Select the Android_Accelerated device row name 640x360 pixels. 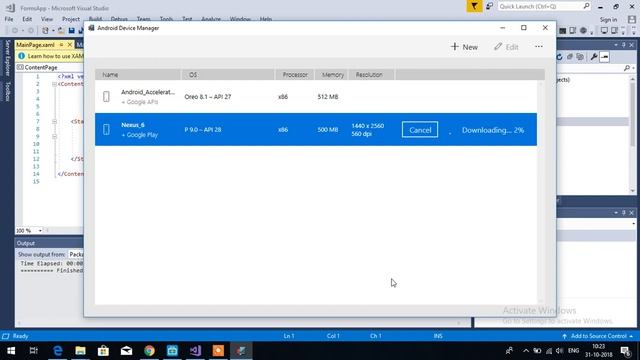point(148,92)
